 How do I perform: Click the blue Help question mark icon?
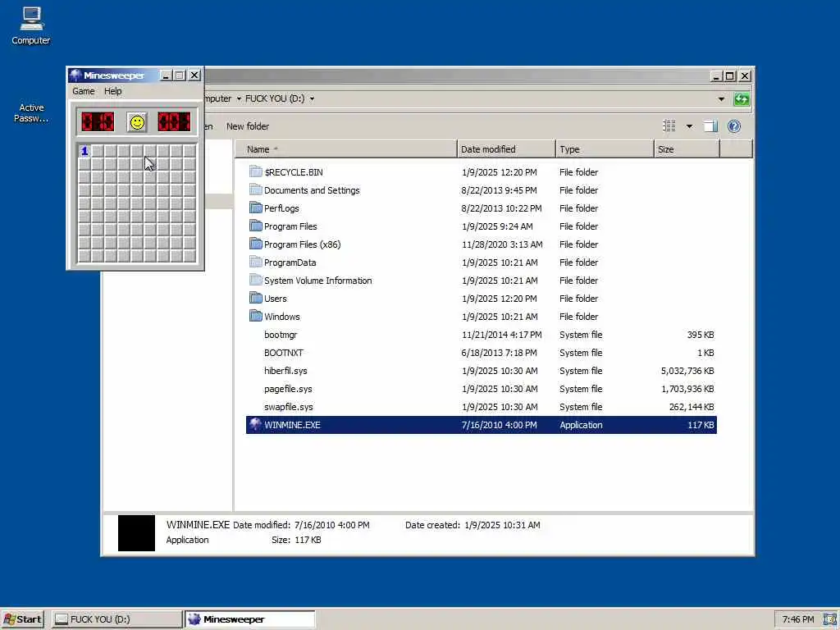pyautogui.click(x=734, y=126)
